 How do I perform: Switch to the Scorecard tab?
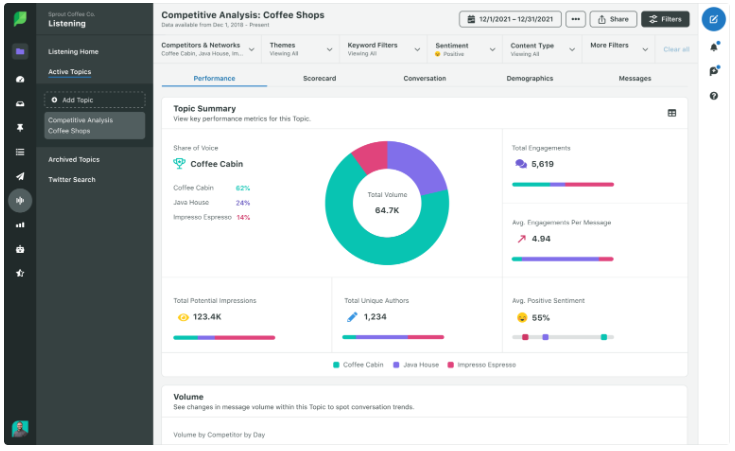pyautogui.click(x=319, y=78)
